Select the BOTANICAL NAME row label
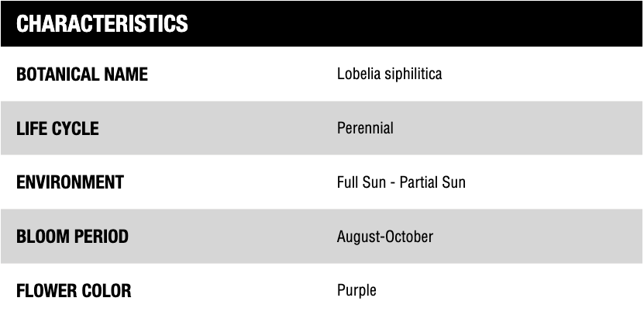Screen dimensions: 644x322 82,74
